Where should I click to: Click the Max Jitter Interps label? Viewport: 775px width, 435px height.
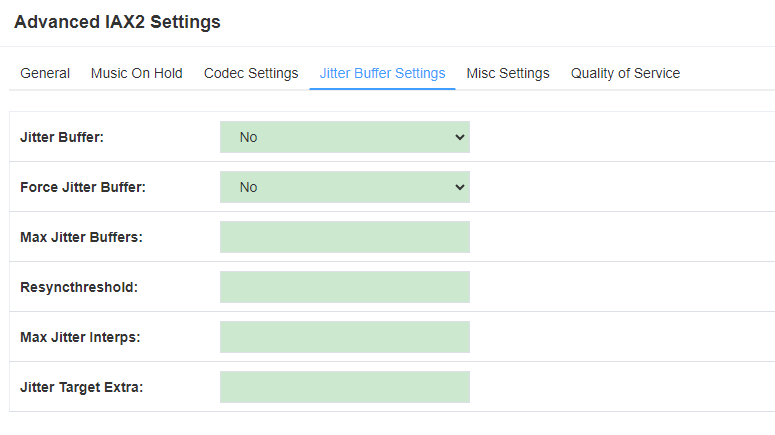click(80, 337)
